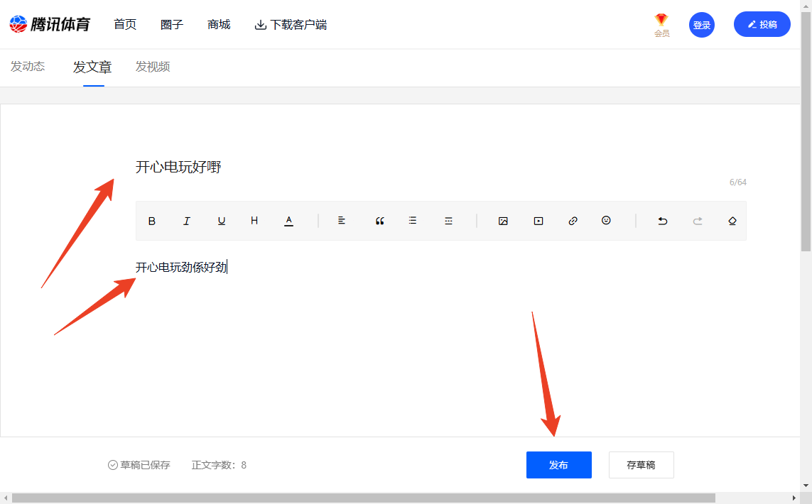Redo the last undone edit
The height and width of the screenshot is (504, 812).
[x=698, y=221]
